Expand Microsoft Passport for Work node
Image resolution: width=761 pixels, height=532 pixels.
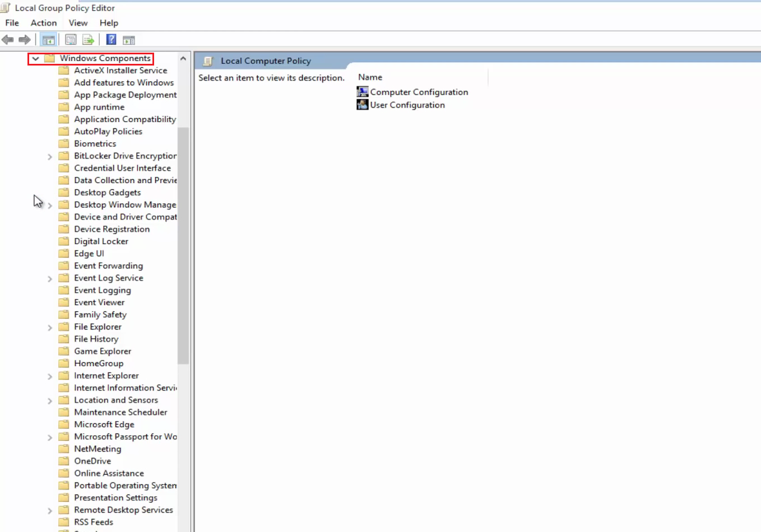point(50,437)
